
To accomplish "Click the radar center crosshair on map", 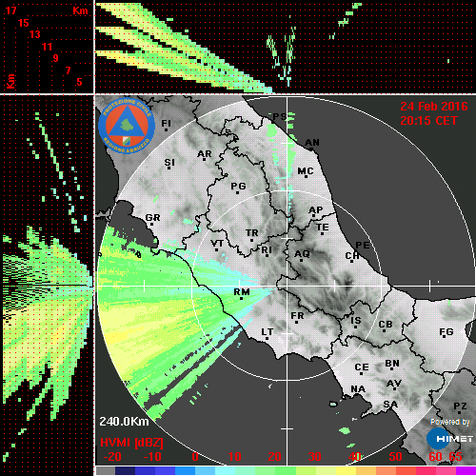I will tap(288, 286).
